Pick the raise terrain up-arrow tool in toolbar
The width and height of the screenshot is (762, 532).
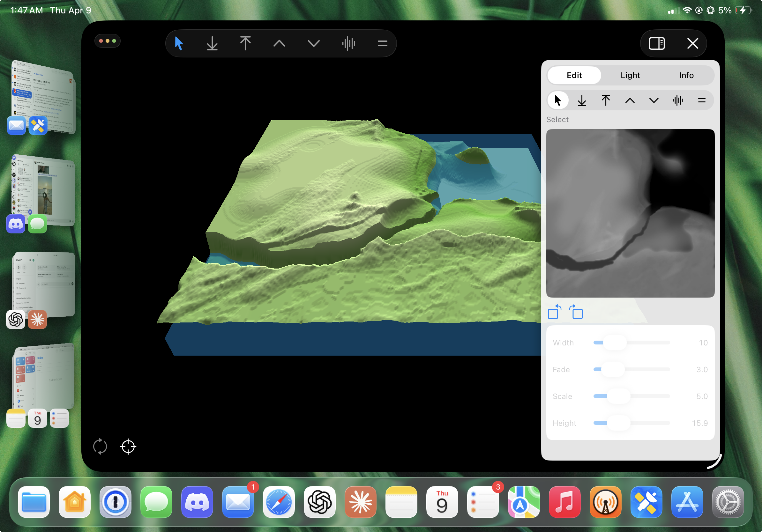tap(245, 43)
